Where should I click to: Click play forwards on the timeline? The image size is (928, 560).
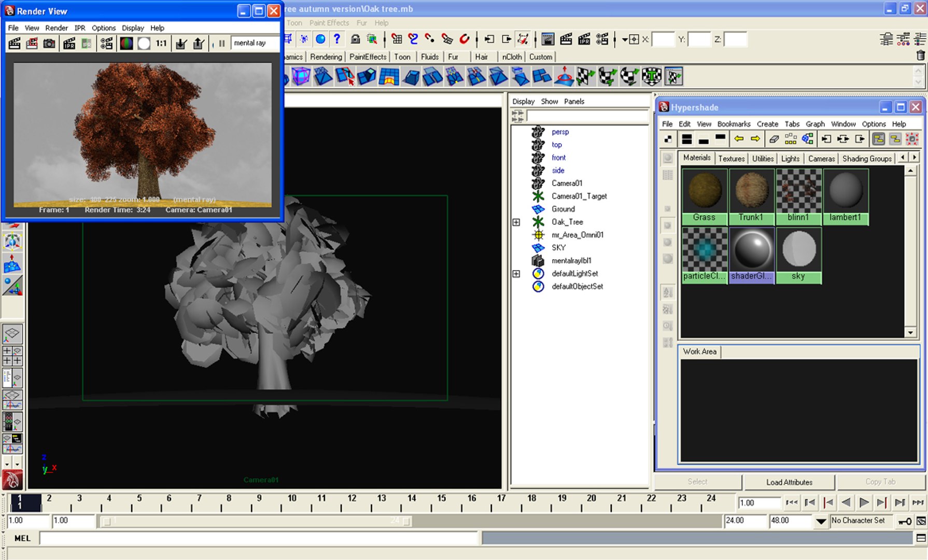click(864, 502)
